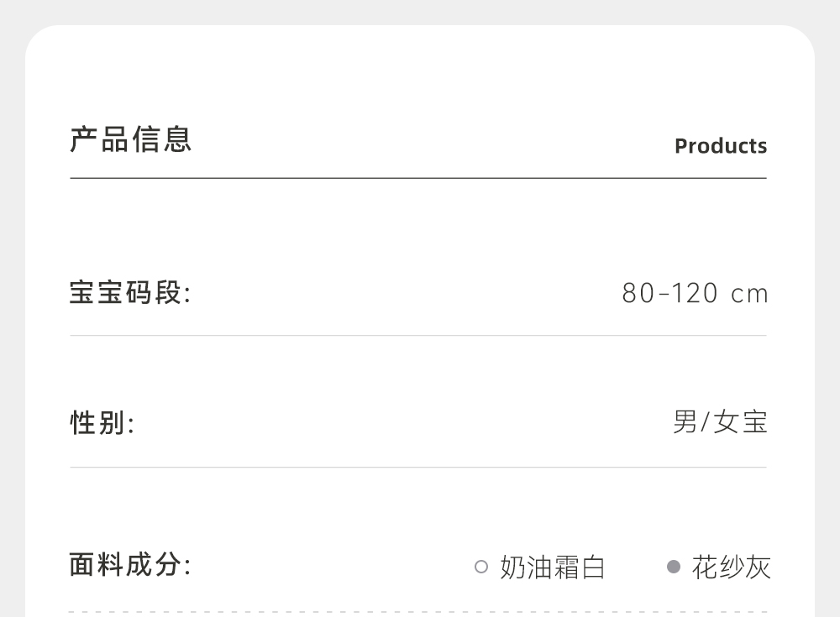Click the divider below 性别 row
This screenshot has height=617, width=840.
pyautogui.click(x=418, y=467)
